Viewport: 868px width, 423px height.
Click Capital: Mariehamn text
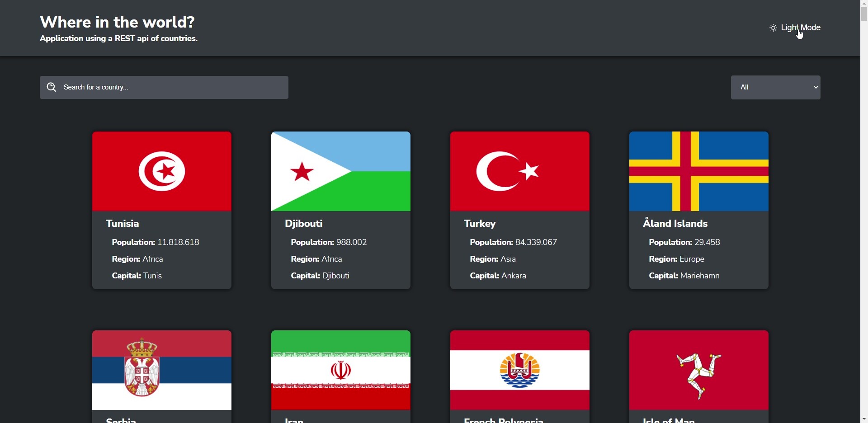[x=684, y=276]
